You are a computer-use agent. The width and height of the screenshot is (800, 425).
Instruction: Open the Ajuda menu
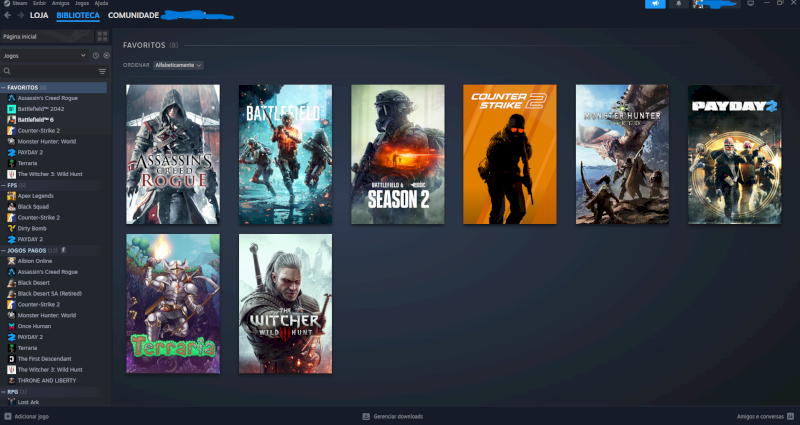pyautogui.click(x=101, y=3)
